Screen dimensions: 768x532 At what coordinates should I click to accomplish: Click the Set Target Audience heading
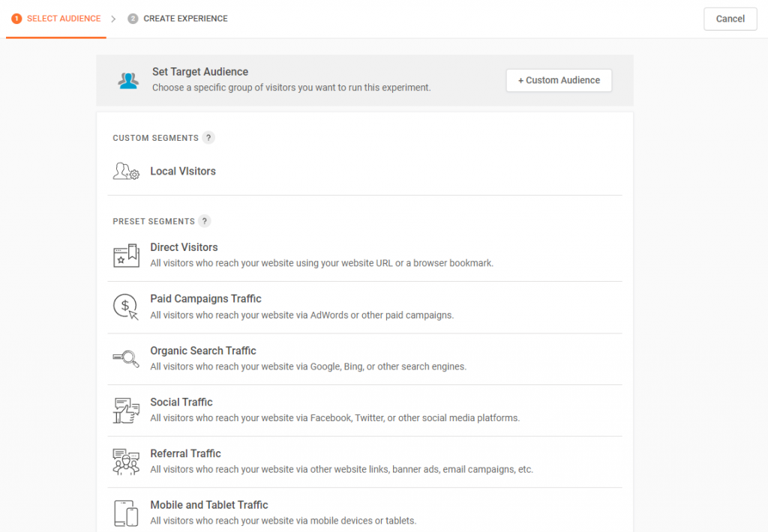(199, 72)
